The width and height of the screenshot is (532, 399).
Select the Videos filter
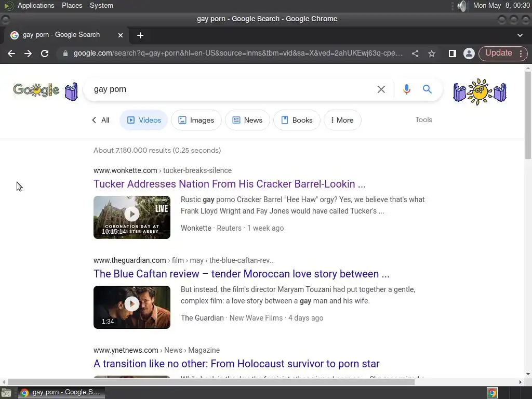[144, 120]
